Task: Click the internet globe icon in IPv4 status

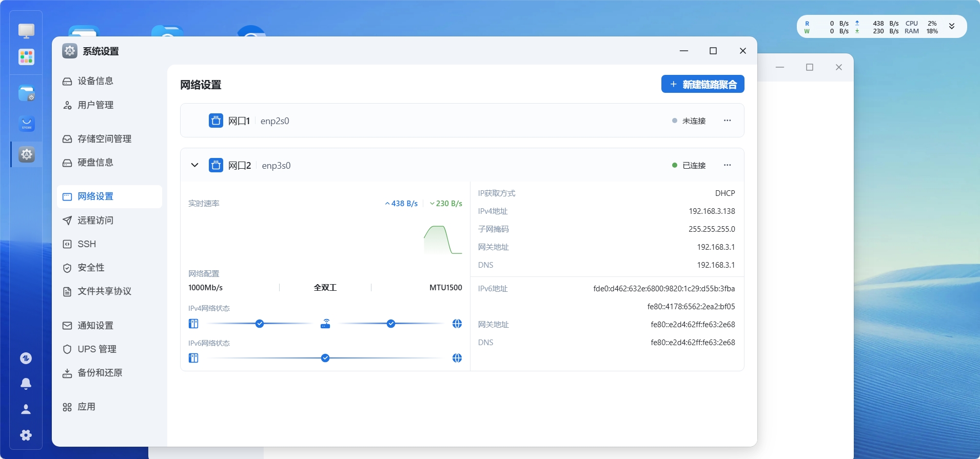Action: 457,324
